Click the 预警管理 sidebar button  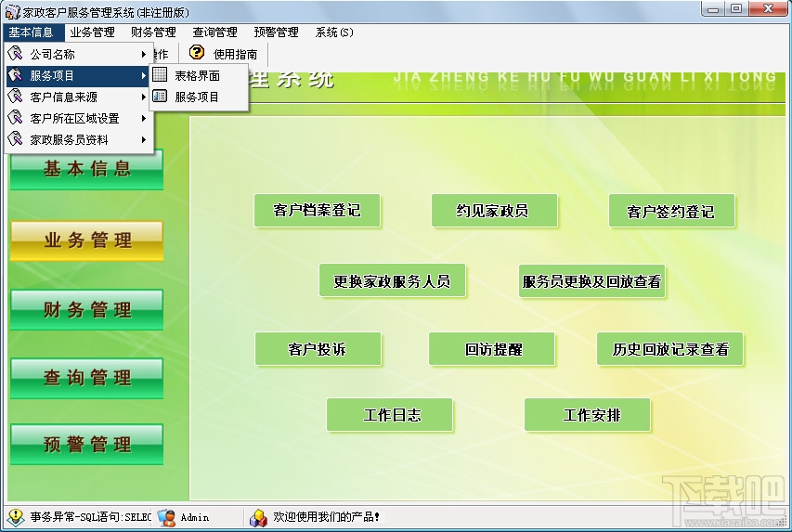pos(87,445)
